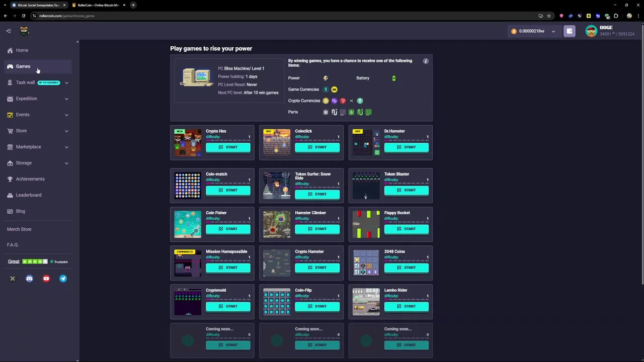Viewport: 644px width, 362px height.
Task: Expand the Store menu chevron
Action: (x=66, y=131)
